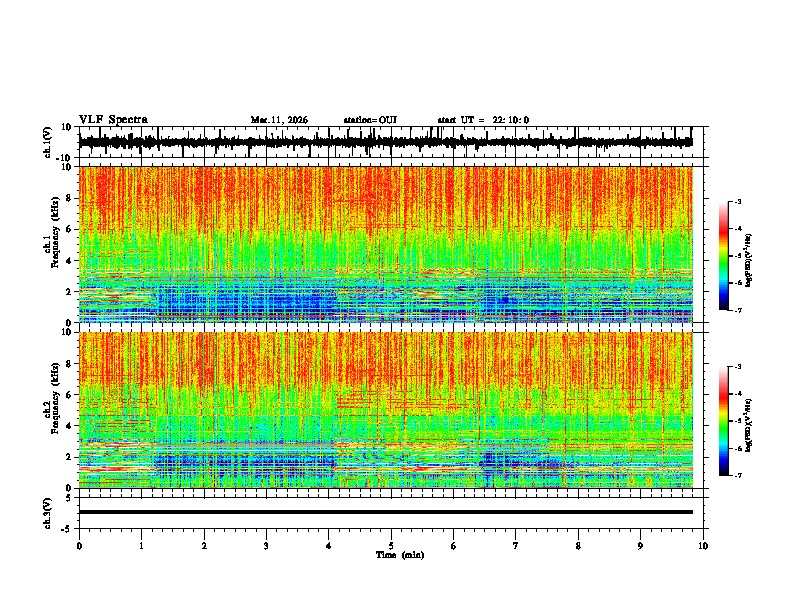Select the "ch.2 Frequency (kHz)" axis label
Screen dimensions: 792x612
click(51, 398)
